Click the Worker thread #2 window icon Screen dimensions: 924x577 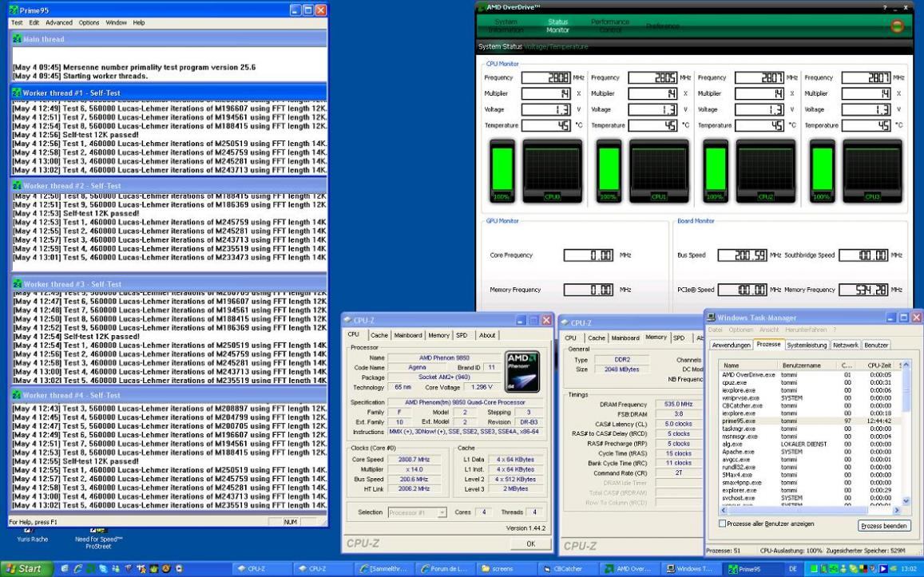17,185
